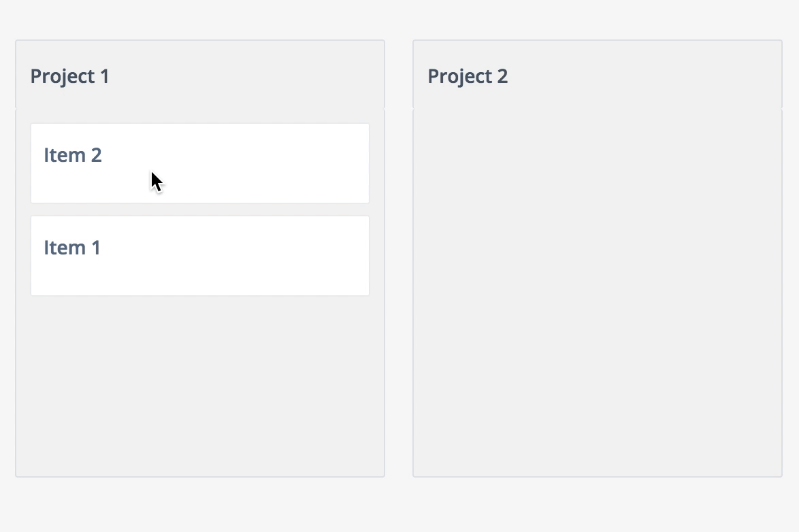Click the Project 1 title text
The height and width of the screenshot is (532, 799).
69,76
